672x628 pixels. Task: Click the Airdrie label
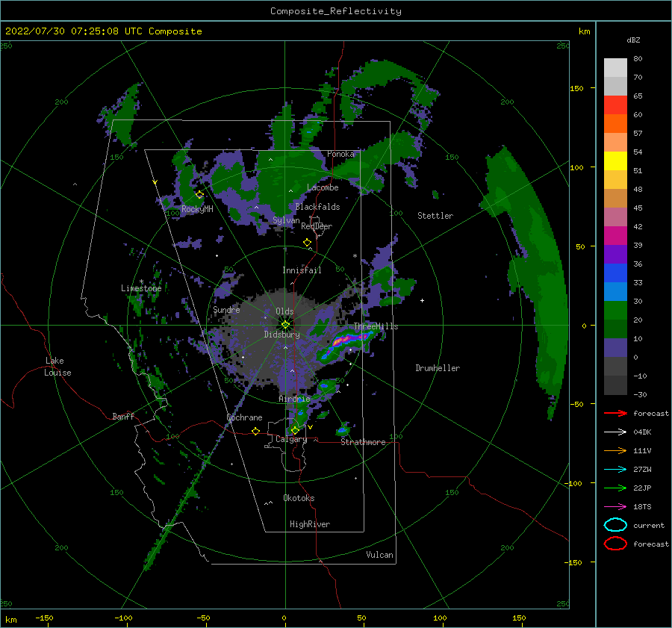[294, 399]
